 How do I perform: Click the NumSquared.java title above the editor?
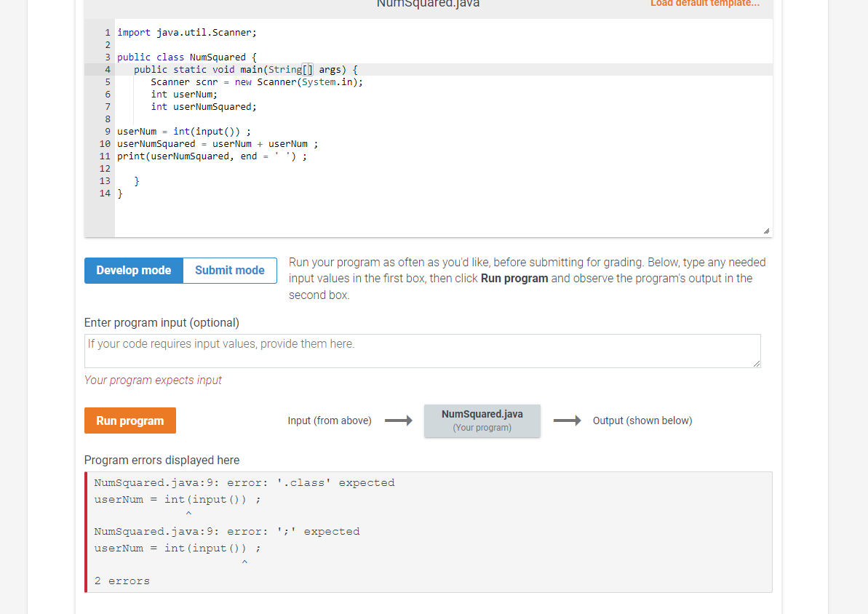427,4
